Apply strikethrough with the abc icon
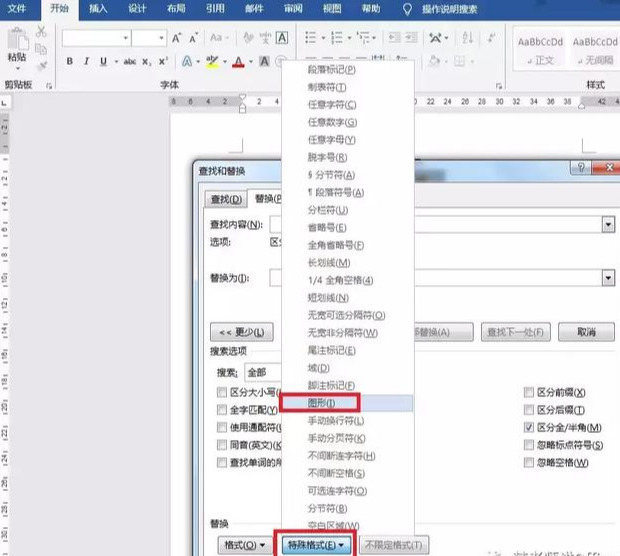 pos(130,62)
